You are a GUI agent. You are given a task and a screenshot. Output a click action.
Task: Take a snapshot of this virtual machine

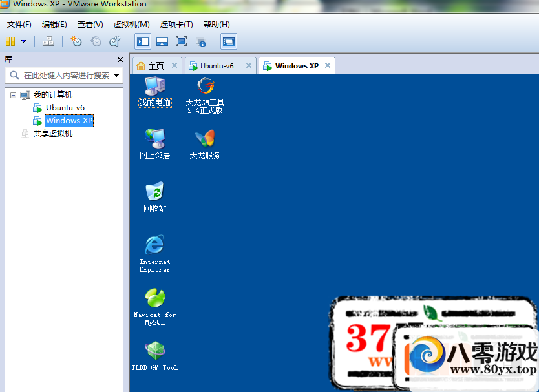click(76, 41)
